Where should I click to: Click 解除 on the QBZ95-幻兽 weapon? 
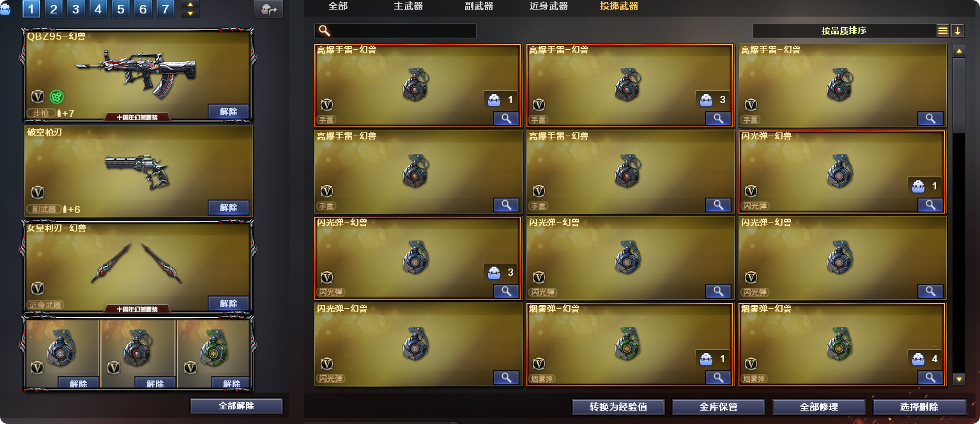229,111
